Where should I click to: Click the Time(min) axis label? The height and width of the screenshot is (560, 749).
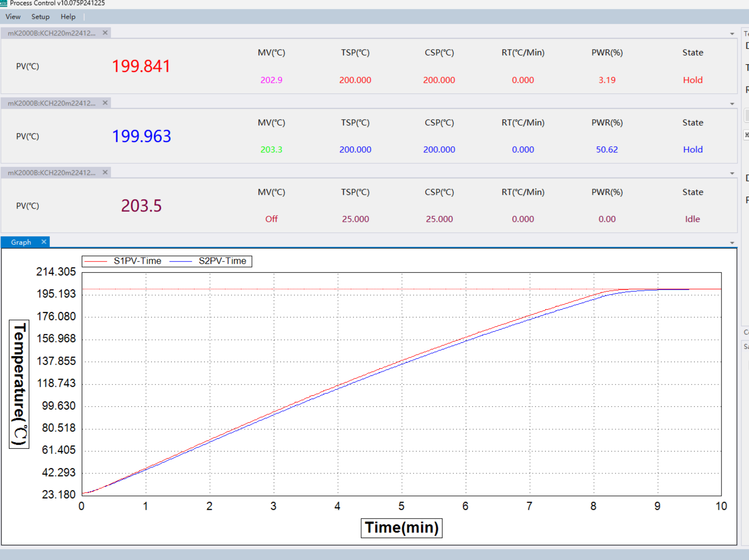401,528
